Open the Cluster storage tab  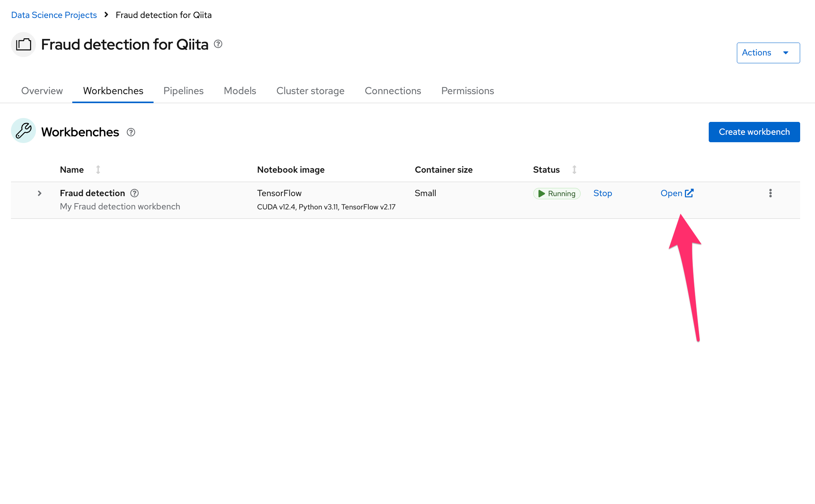click(310, 91)
